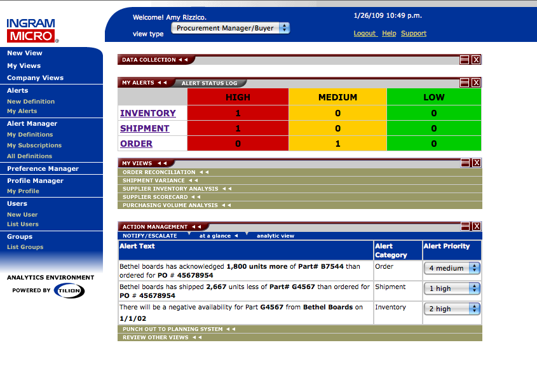Open alert priority dropdown showing 4 medium

pos(452,268)
